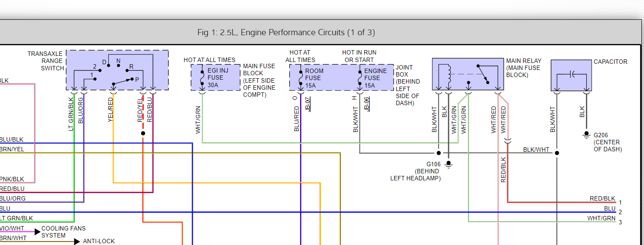644x245 pixels.
Task: Click the Main Relay component box
Action: 468,74
